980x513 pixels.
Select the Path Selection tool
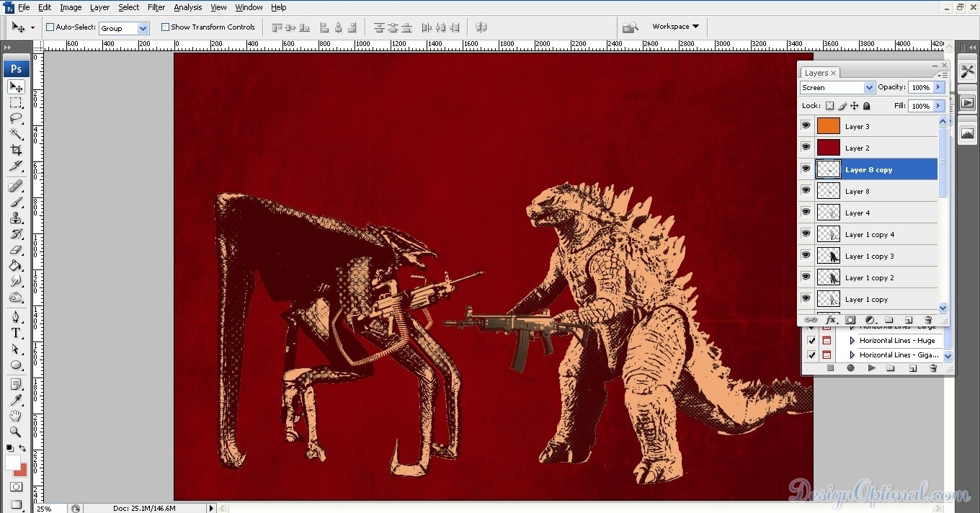point(16,349)
